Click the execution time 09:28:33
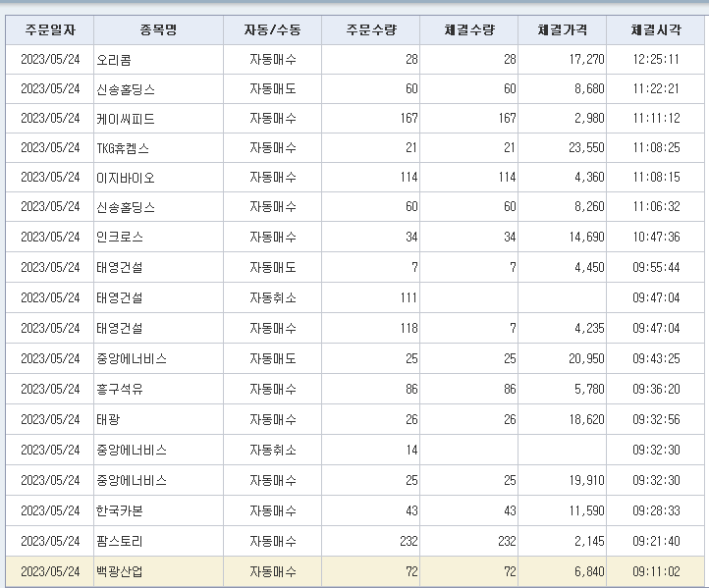Screen dimensions: 709x588 656,510
